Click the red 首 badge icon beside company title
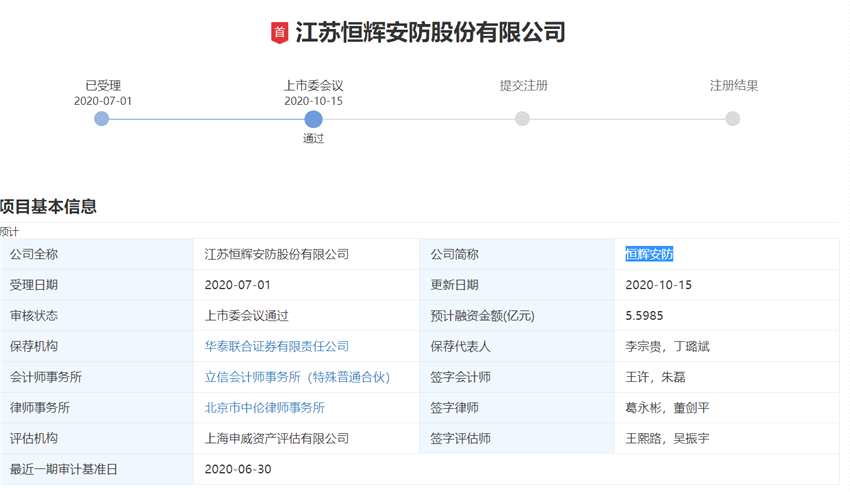Viewport: 850px width, 492px height. coord(279,33)
